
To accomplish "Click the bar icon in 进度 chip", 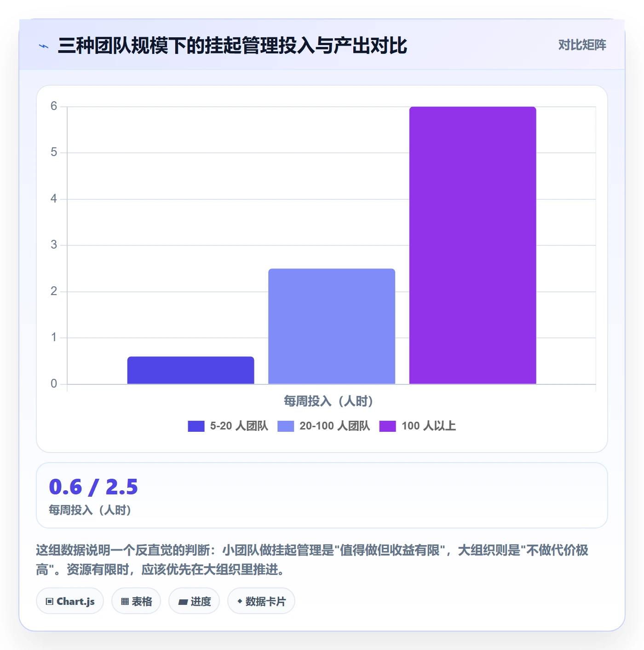I will point(183,602).
